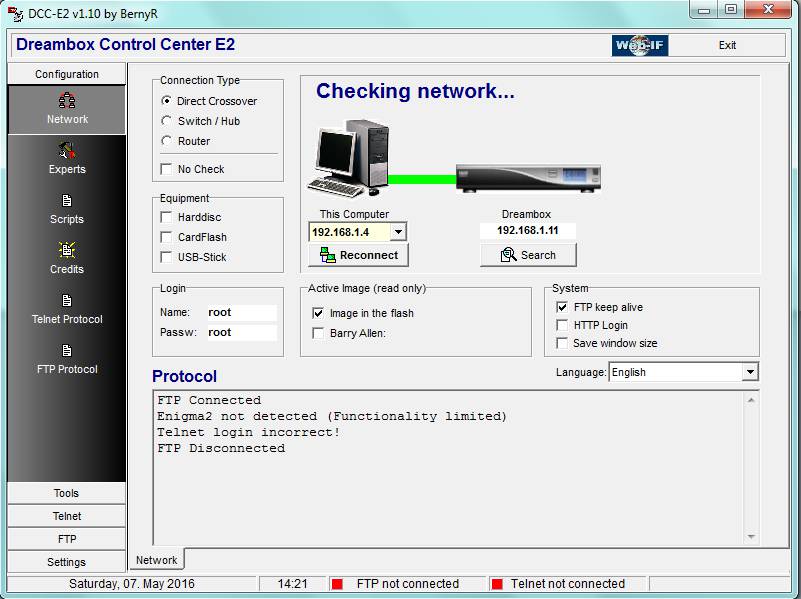
Task: Click the Web-IF logo button
Action: pyautogui.click(x=640, y=45)
